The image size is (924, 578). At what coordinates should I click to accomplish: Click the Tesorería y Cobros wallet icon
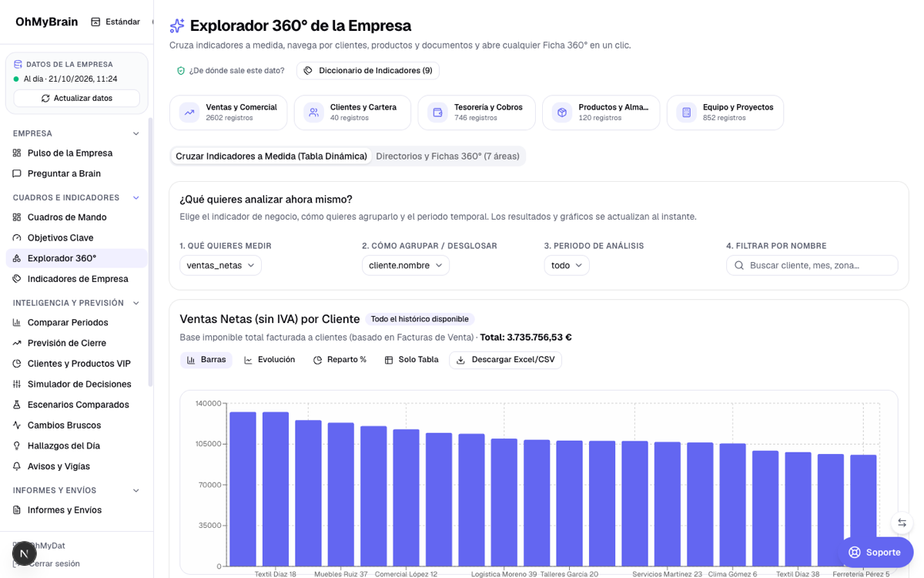(437, 113)
